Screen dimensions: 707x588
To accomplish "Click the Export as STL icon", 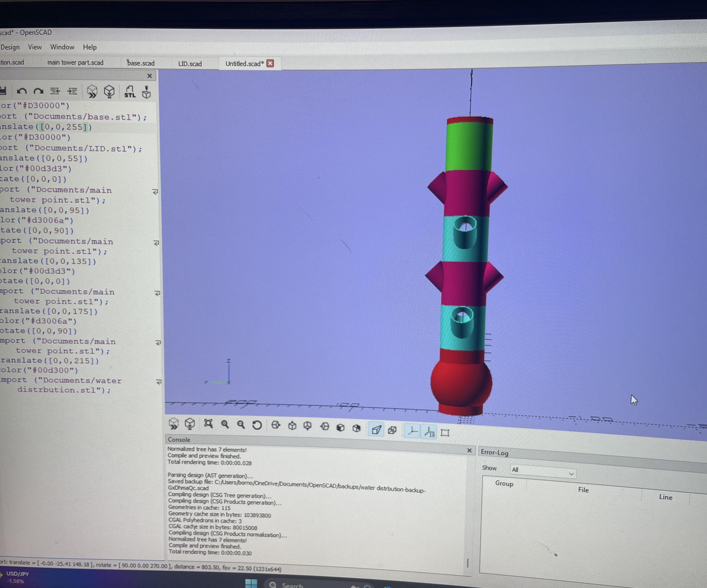I will [x=130, y=92].
